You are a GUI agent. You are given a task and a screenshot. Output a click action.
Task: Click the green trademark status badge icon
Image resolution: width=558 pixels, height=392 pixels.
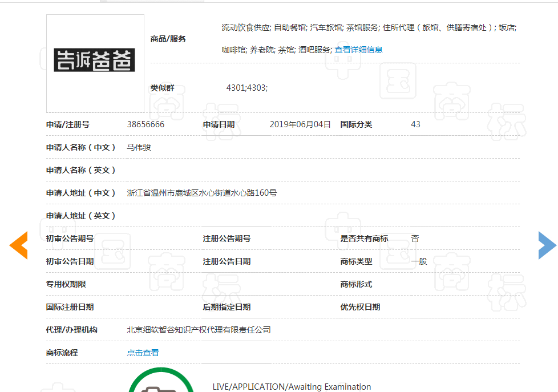point(161,386)
